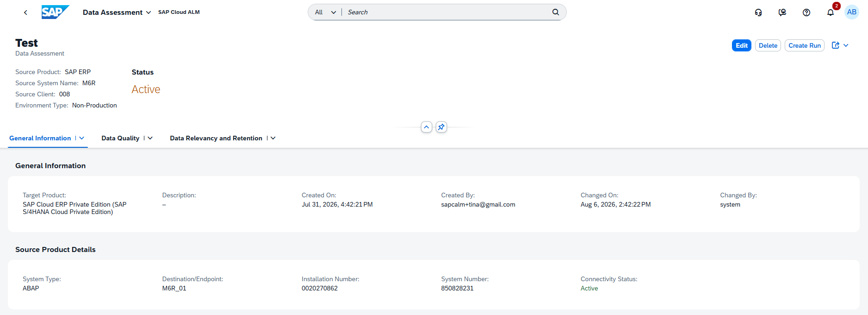The width and height of the screenshot is (868, 315).
Task: Switch to the Data Quality tab
Action: 120,138
